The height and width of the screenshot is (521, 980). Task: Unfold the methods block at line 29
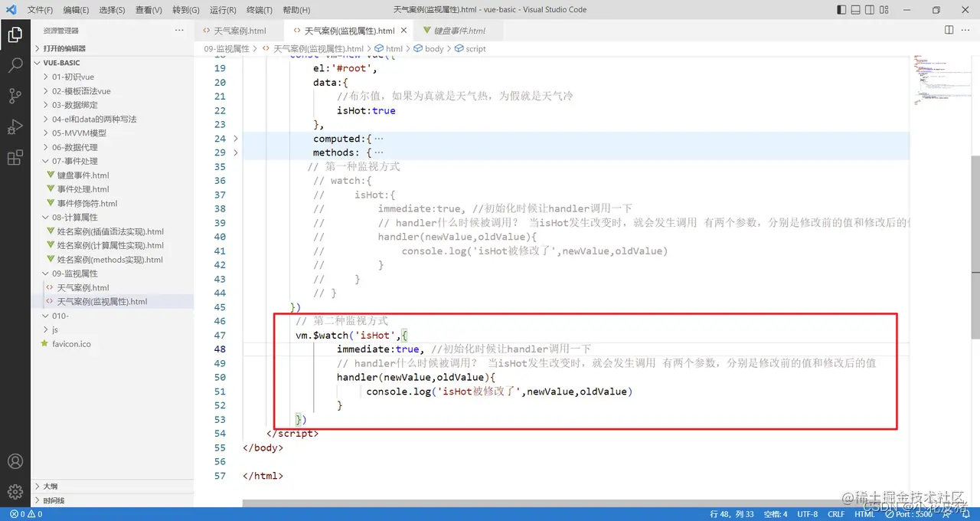click(235, 152)
